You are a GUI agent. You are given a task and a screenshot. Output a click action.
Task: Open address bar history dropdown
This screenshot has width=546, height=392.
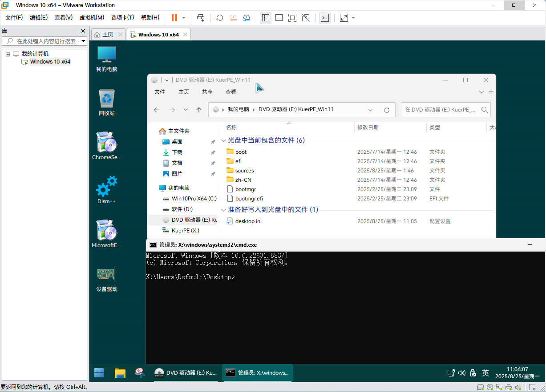[x=371, y=110]
